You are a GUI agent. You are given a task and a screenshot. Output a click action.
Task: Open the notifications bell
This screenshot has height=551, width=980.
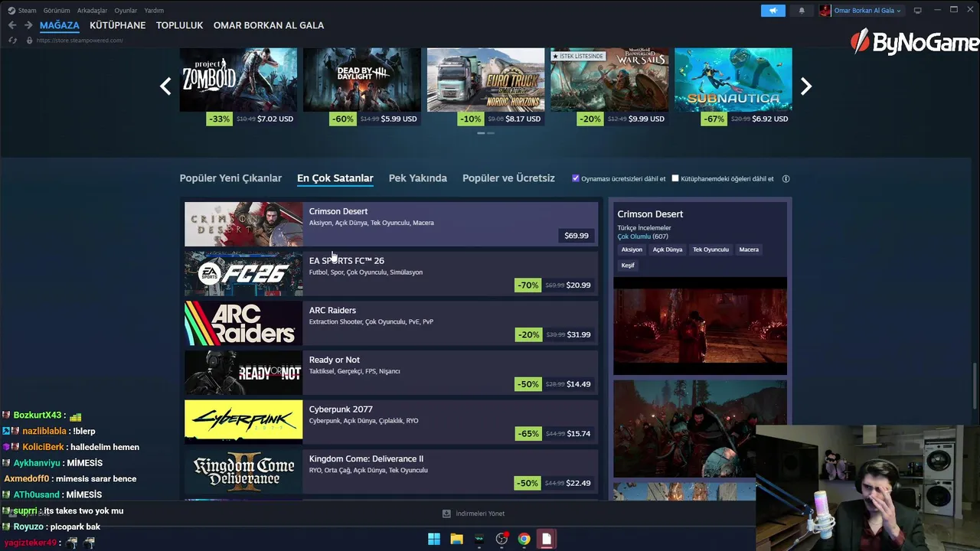[x=802, y=11]
